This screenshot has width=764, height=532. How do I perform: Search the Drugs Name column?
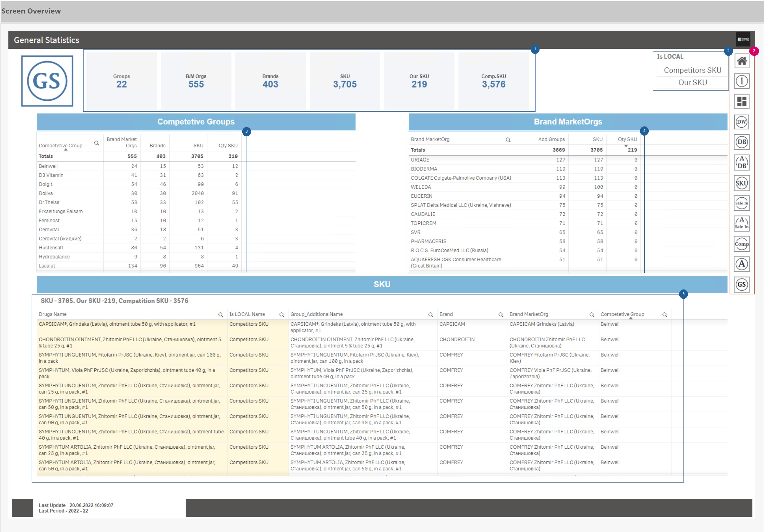pyautogui.click(x=220, y=315)
